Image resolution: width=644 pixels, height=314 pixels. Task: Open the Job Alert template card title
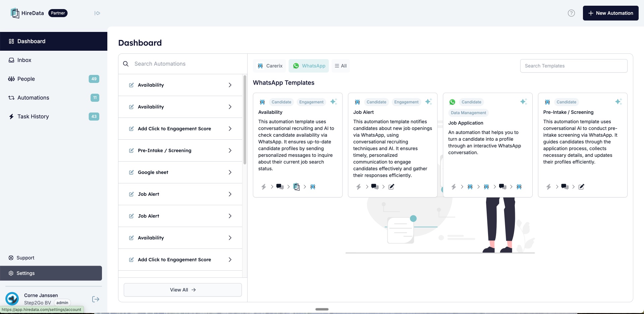[363, 112]
